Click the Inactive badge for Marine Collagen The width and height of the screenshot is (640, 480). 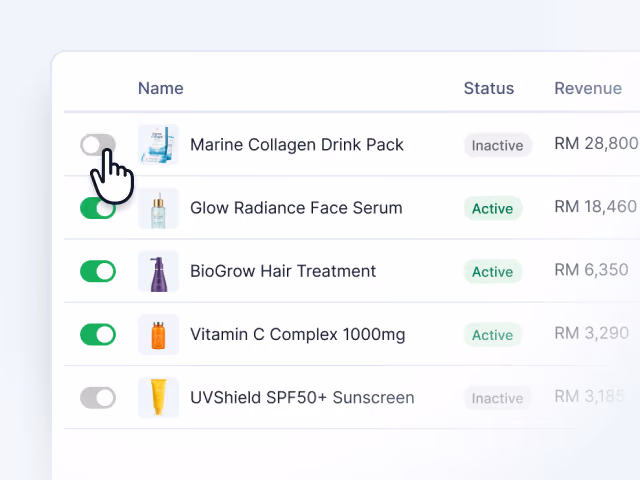(x=498, y=145)
